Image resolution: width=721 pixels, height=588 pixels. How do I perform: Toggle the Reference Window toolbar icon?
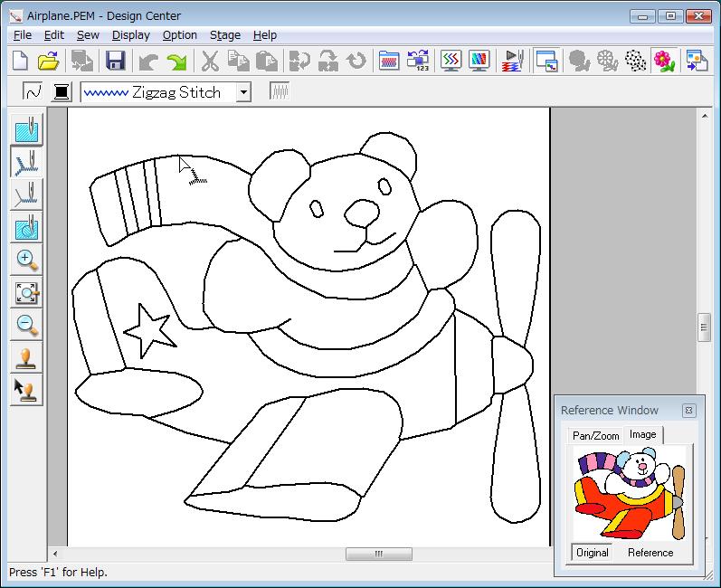(546, 61)
